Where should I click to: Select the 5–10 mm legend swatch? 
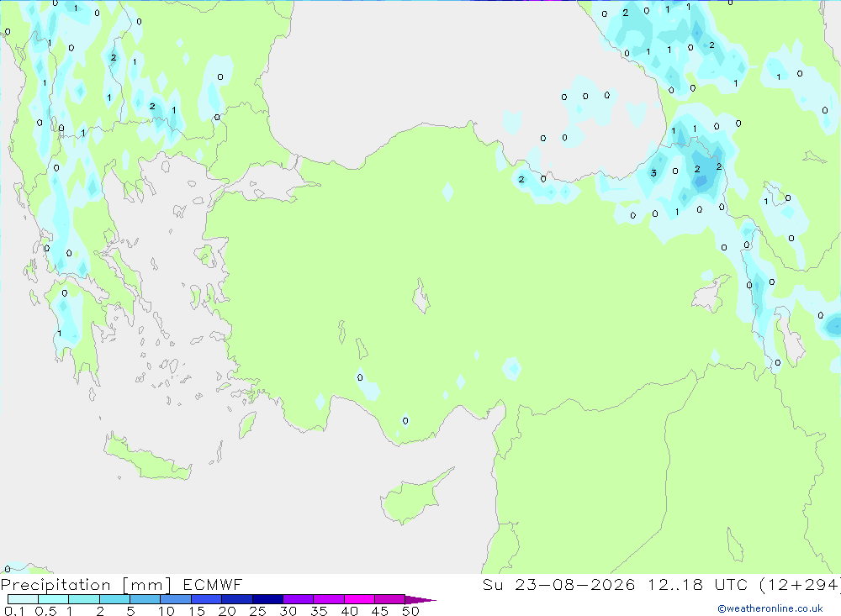(x=145, y=599)
